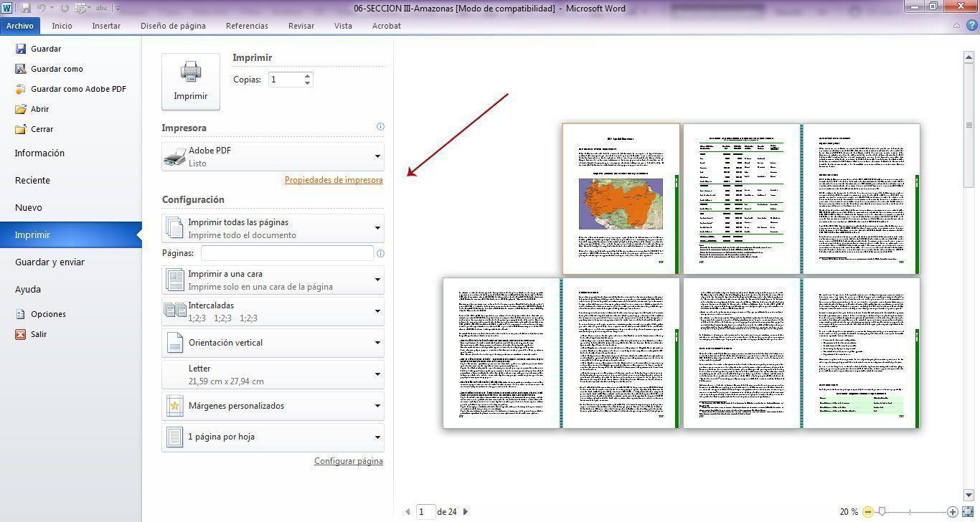Click zoom out minus button
Screen dimensions: 980x522
pos(868,511)
